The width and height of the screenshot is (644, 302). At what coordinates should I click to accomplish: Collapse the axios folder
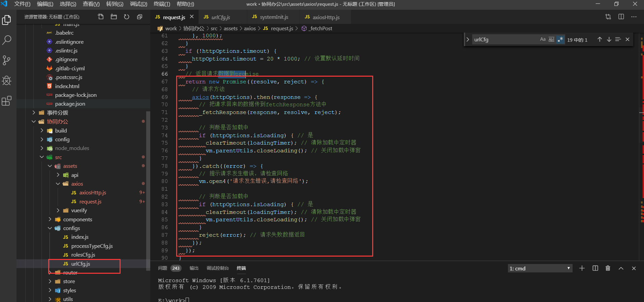tap(58, 184)
